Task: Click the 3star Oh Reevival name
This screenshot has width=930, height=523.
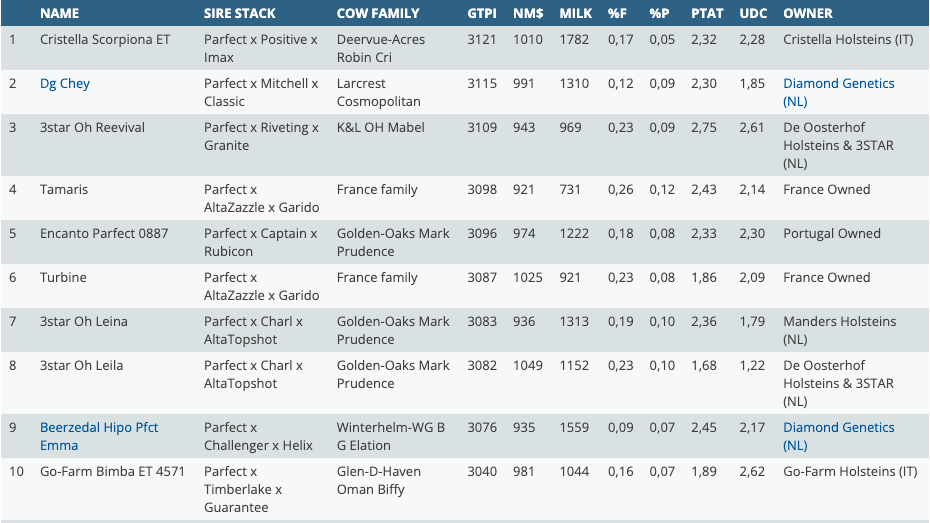Action: [92, 128]
